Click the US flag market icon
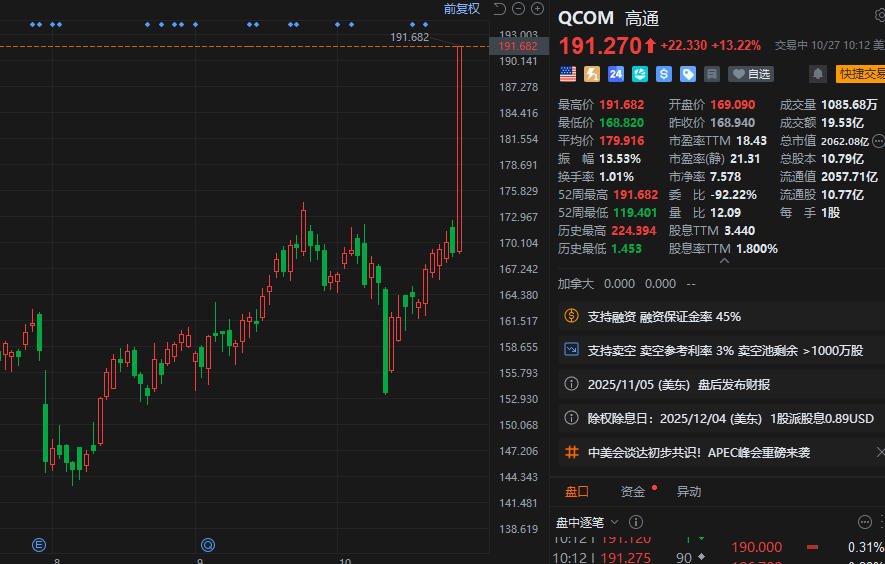Viewport: 885px width, 564px height. (568, 74)
